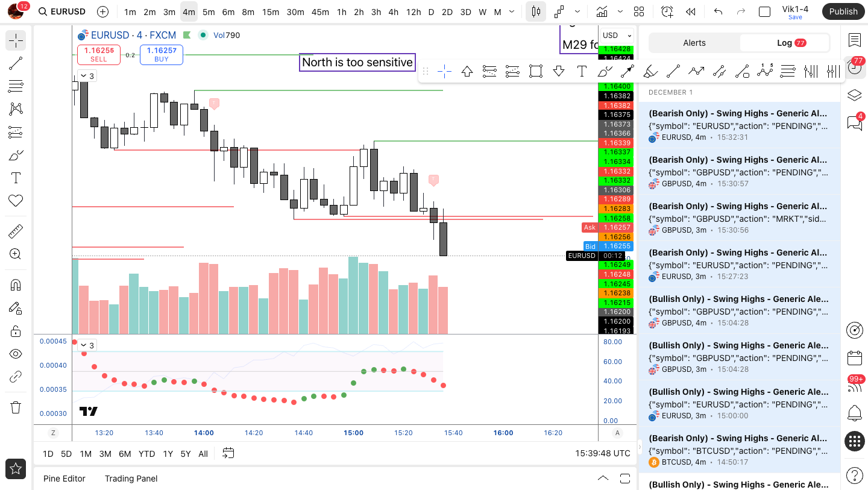The height and width of the screenshot is (490, 868).
Task: Click the green flag next to EURUSD title
Action: pos(187,35)
